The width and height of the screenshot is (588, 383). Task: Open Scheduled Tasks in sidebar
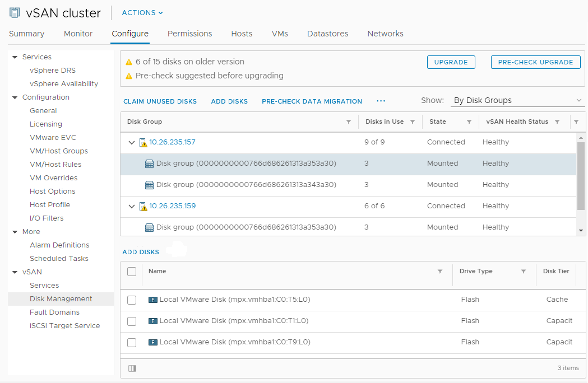[x=59, y=259]
